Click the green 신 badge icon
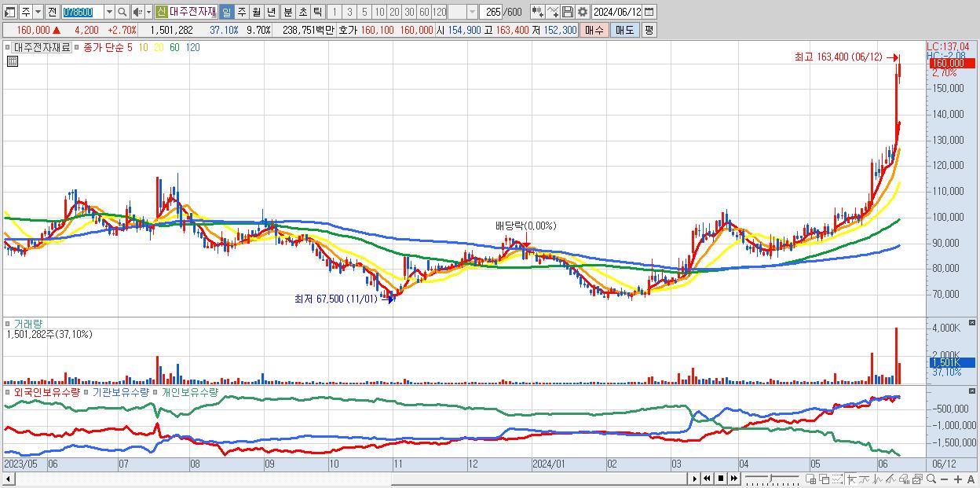The height and width of the screenshot is (488, 980). [161, 12]
